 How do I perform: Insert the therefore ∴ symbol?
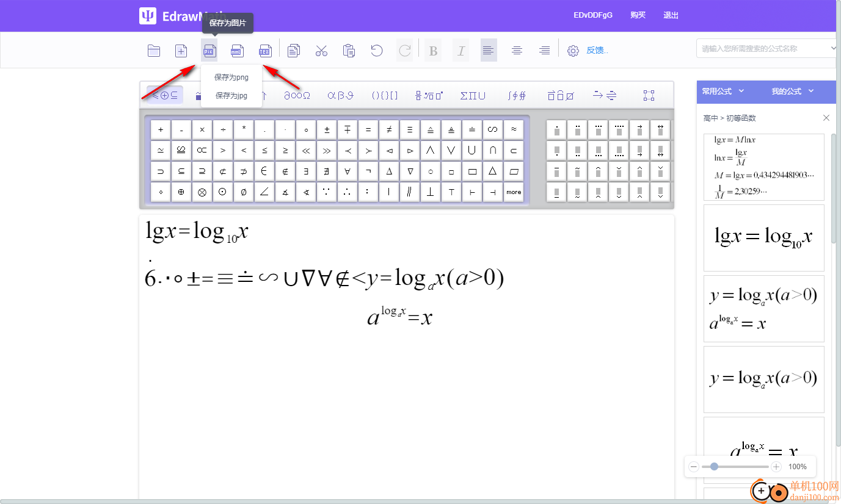(348, 192)
